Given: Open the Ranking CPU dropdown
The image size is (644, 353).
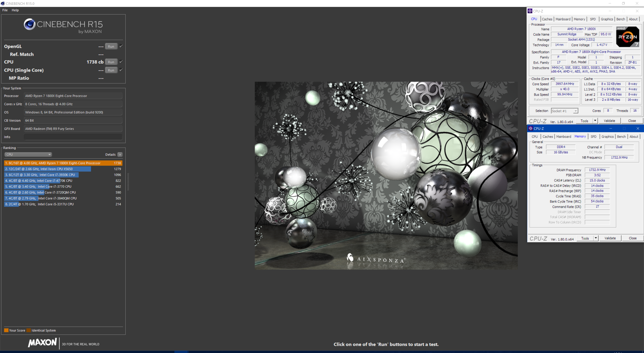Looking at the screenshot, I should click(x=28, y=154).
